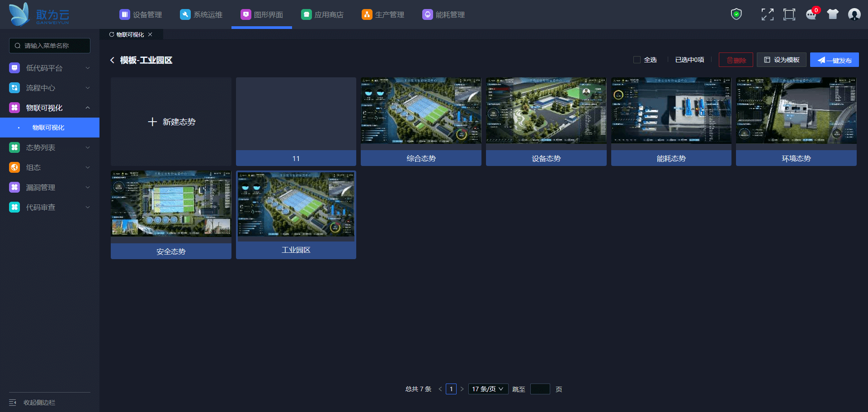This screenshot has height=412, width=868.
Task: Click 收起侧边栏 to collapse sidebar
Action: click(x=39, y=403)
